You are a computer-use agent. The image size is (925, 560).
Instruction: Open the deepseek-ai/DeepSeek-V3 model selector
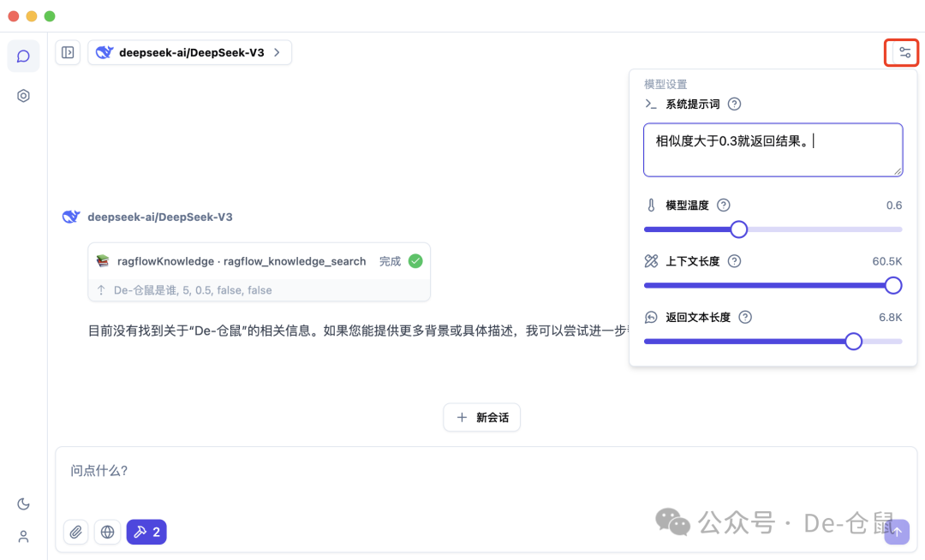point(189,52)
